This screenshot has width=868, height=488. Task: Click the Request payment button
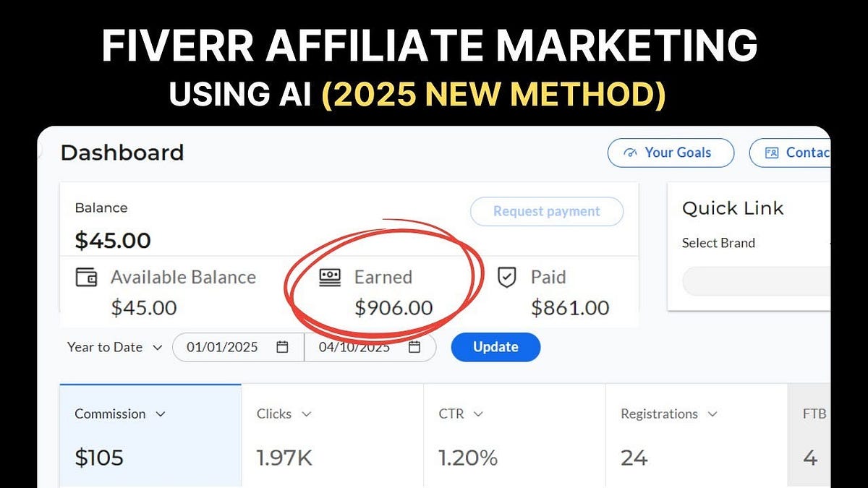click(x=546, y=211)
